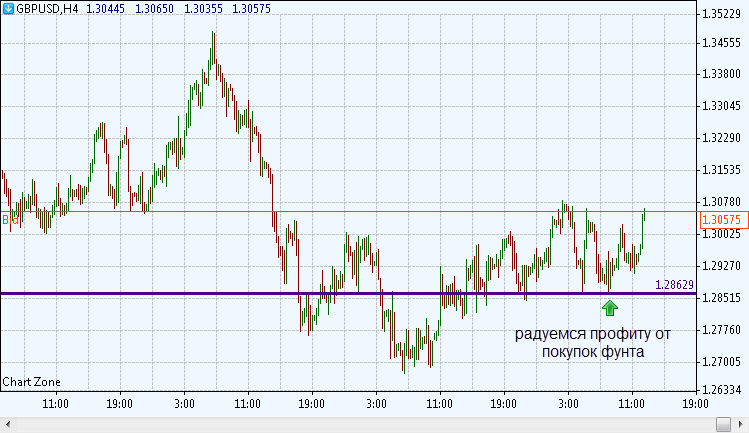Screen dimensions: 749x433
Task: Click the GBPUSD,H4 chart title
Action: click(47, 9)
